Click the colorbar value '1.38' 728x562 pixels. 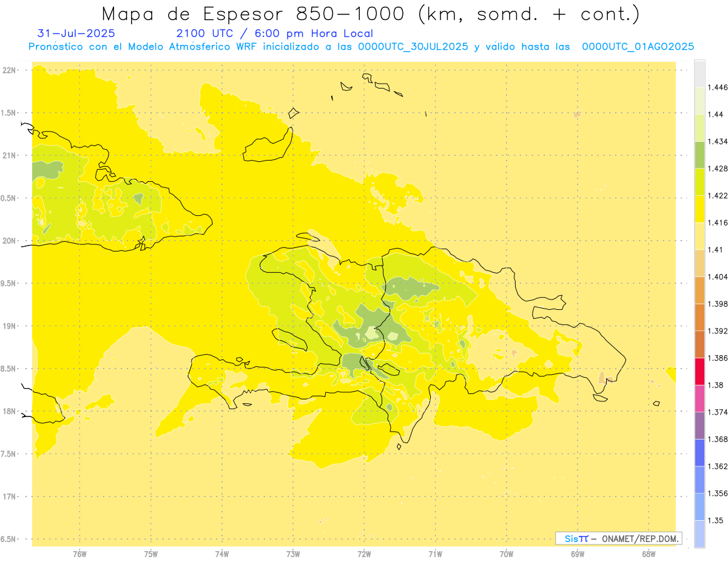716,385
